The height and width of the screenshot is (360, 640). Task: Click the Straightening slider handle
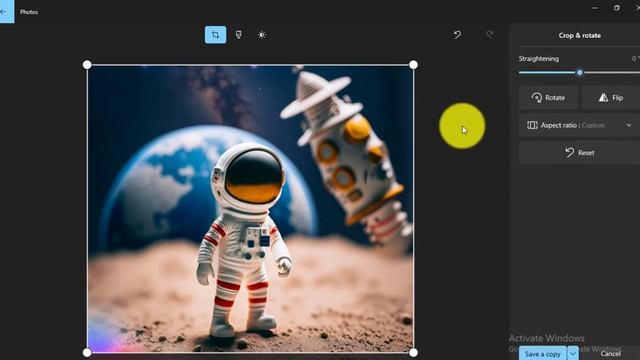click(580, 73)
